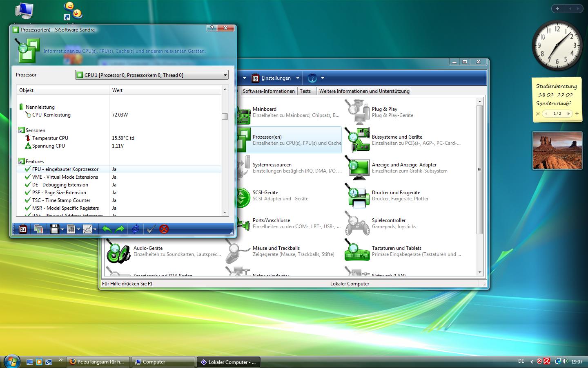Click the 15.50°C td value cell

point(123,138)
